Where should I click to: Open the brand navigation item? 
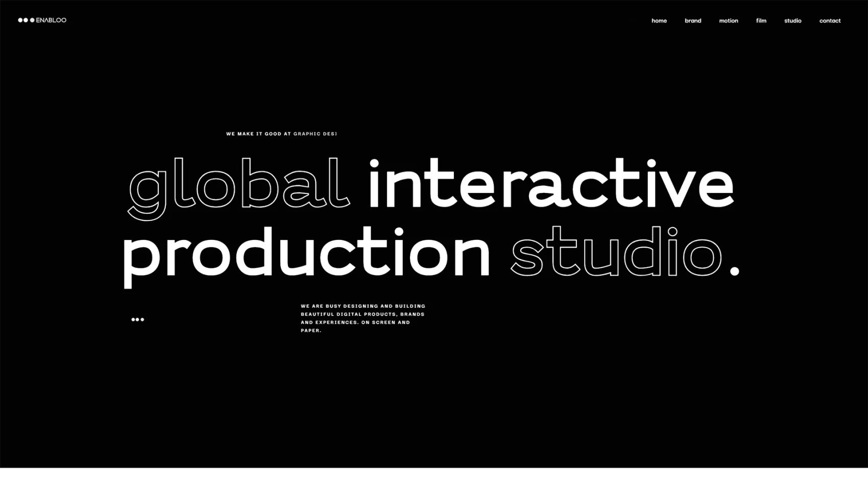(x=692, y=21)
